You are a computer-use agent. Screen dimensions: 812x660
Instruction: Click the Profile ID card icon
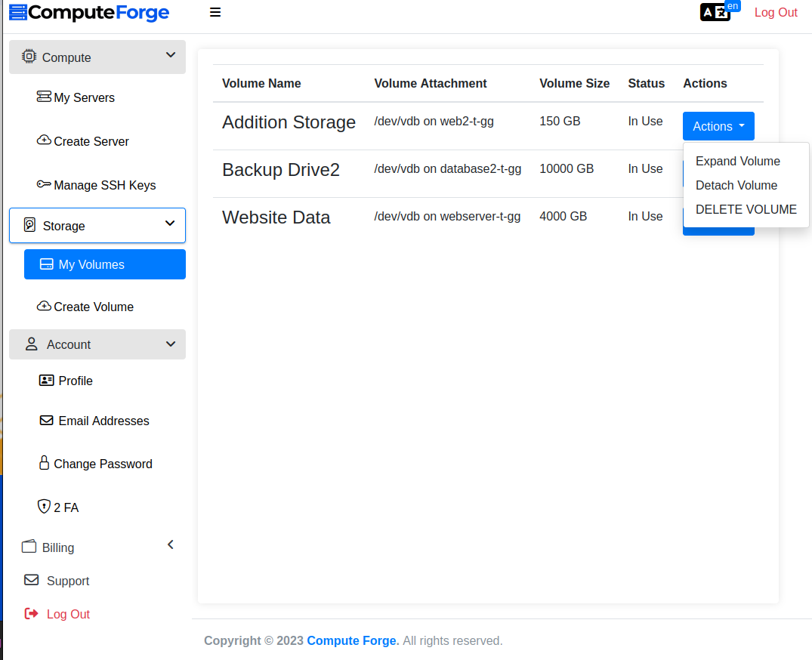point(46,381)
